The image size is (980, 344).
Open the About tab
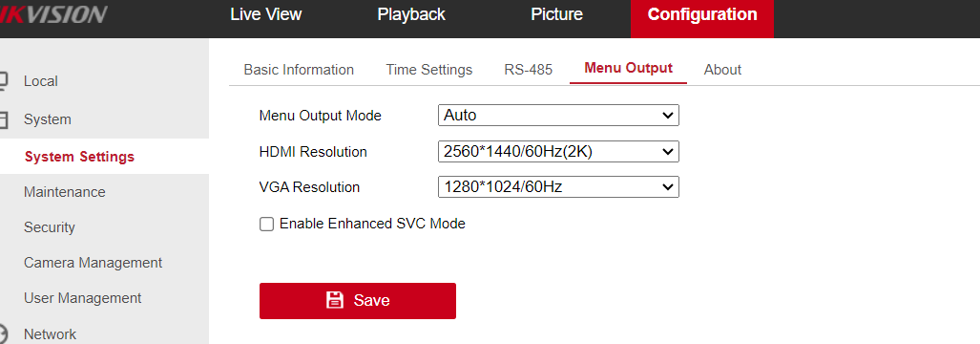click(722, 70)
